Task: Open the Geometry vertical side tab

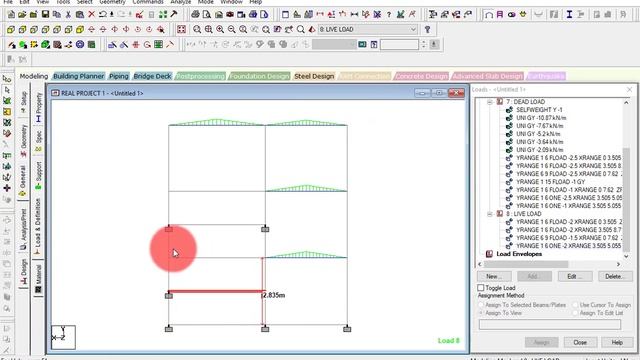Action: 23,141
